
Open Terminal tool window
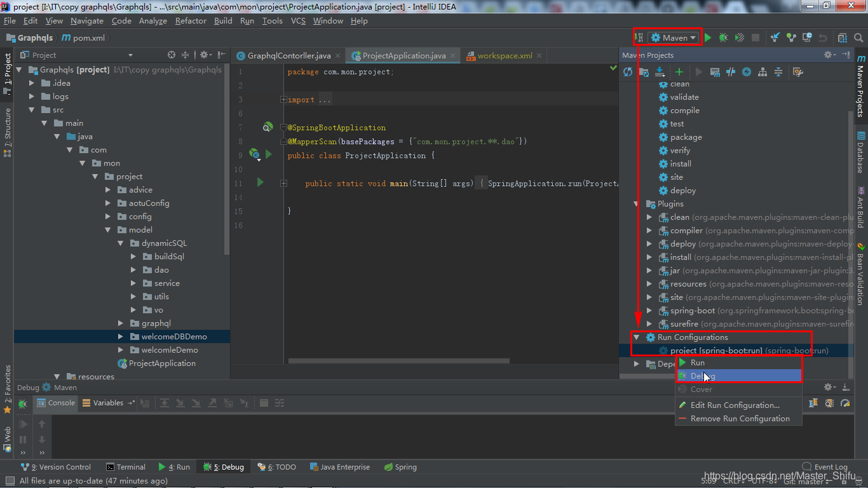pyautogui.click(x=126, y=467)
